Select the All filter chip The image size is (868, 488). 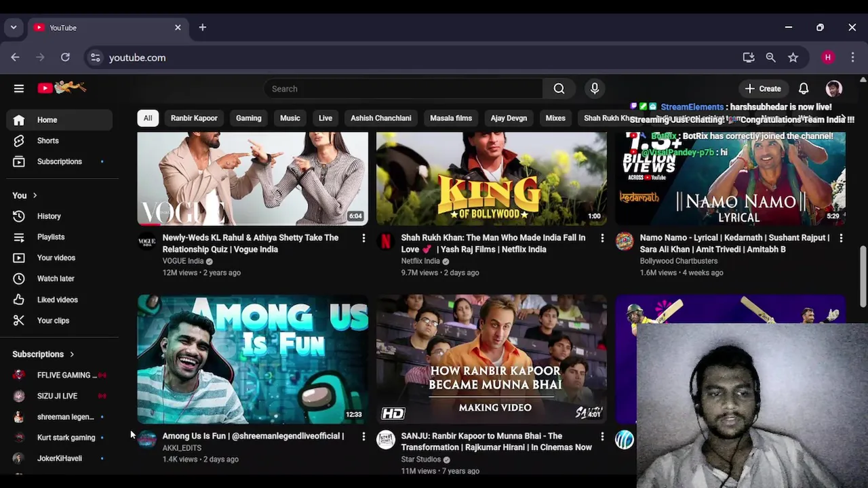147,118
